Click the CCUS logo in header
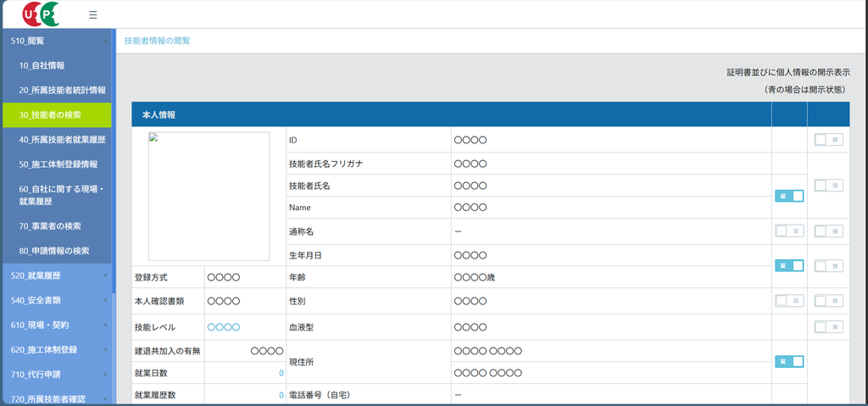Screen dimensions: 868x406 41,14
